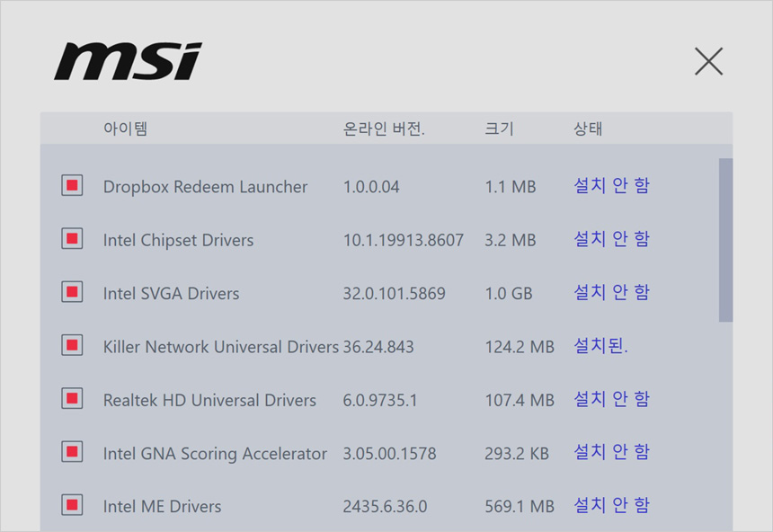The height and width of the screenshot is (532, 773).
Task: Toggle the Intel SVGA Drivers checkbox
Action: [72, 292]
